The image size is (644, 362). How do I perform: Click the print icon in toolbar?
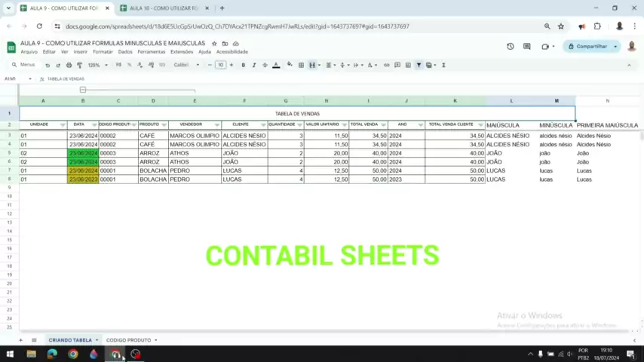tap(69, 65)
